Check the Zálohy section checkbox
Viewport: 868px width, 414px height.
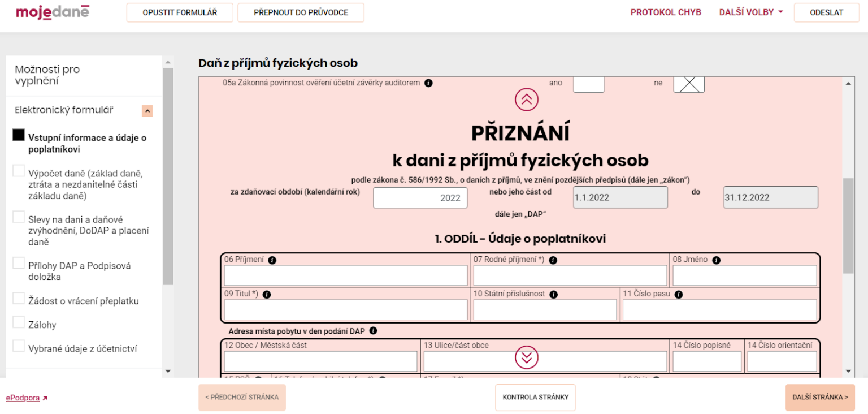18,321
